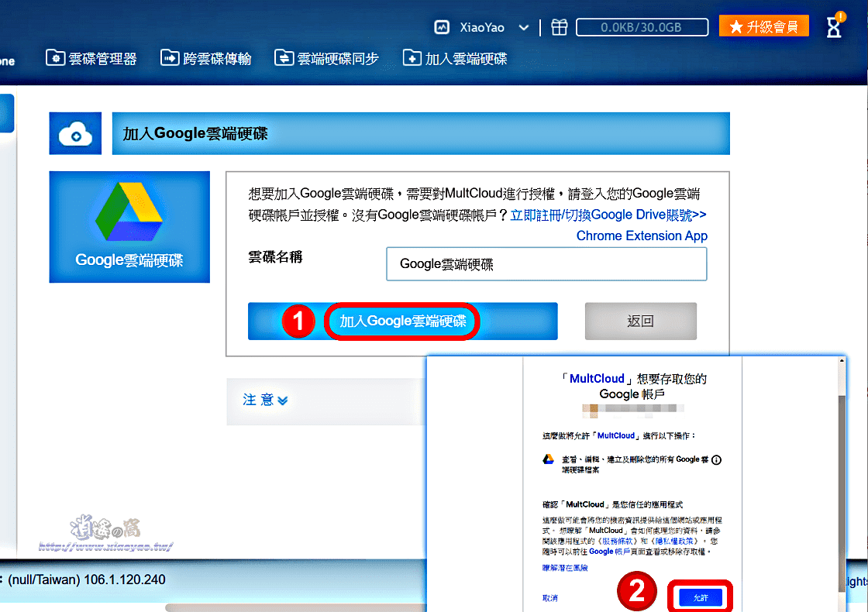
Task: Click the 加入雲端硬碟 plus folder icon
Action: tap(412, 57)
